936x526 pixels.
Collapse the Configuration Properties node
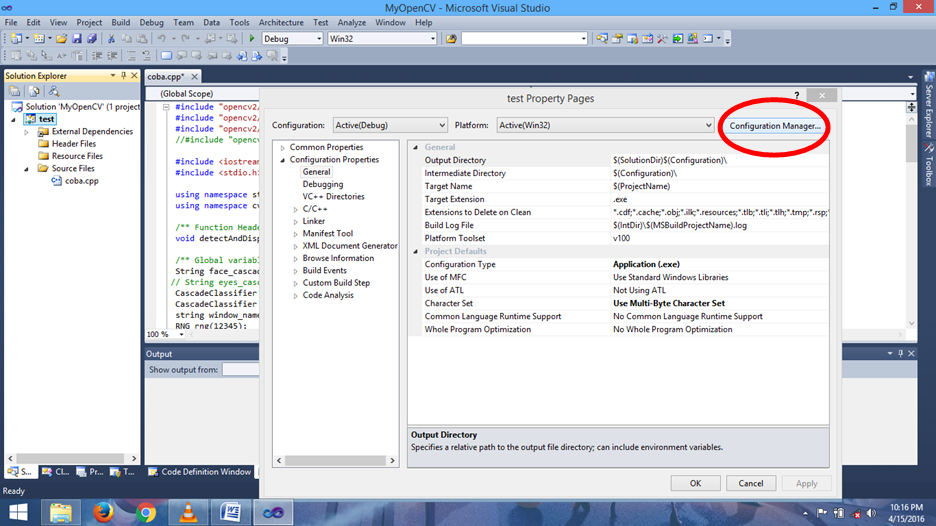coord(283,160)
